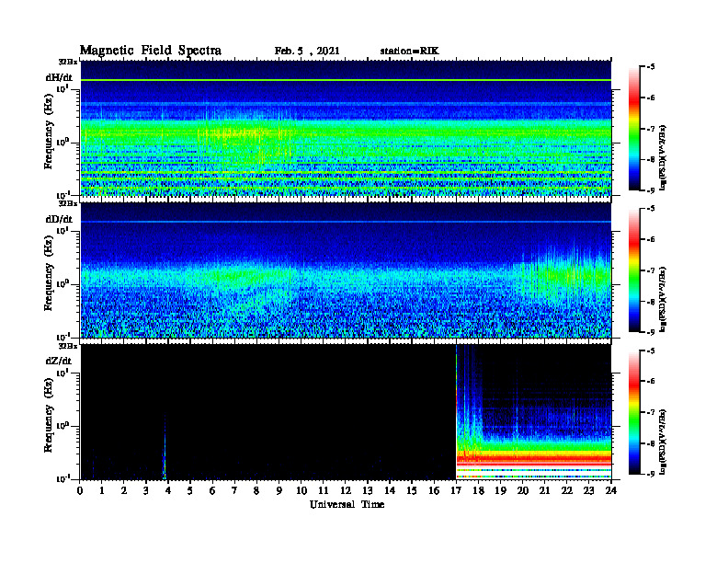728x563 pixels.
Task: Click the 10^0 frequency tick of dH/dt panel
Action: 62,143
